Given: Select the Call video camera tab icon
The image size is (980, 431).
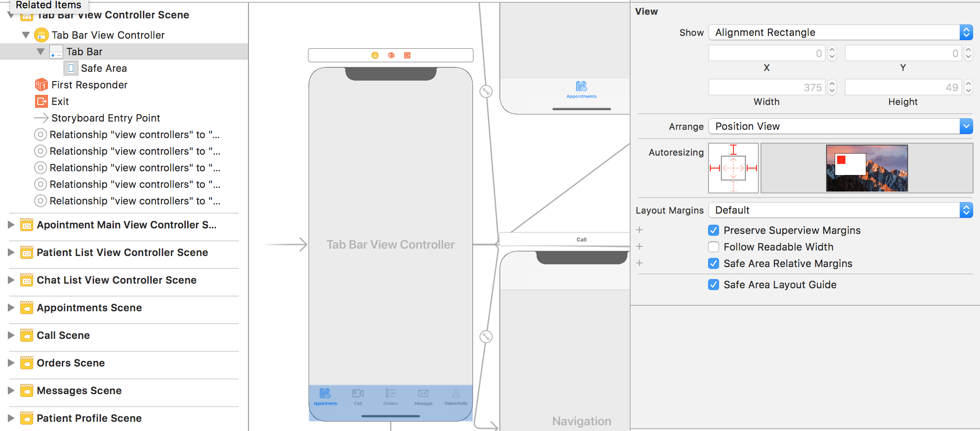Looking at the screenshot, I should pos(358,394).
